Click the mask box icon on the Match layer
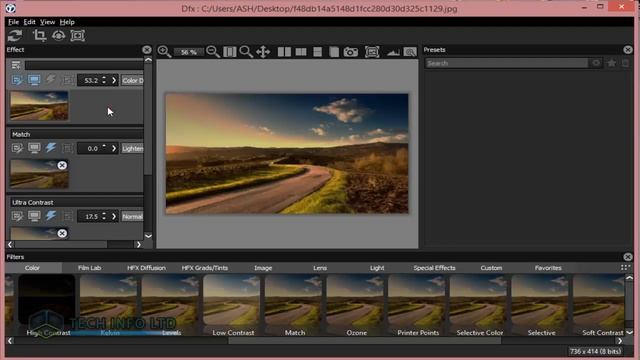Image resolution: width=640 pixels, height=360 pixels. [x=68, y=148]
